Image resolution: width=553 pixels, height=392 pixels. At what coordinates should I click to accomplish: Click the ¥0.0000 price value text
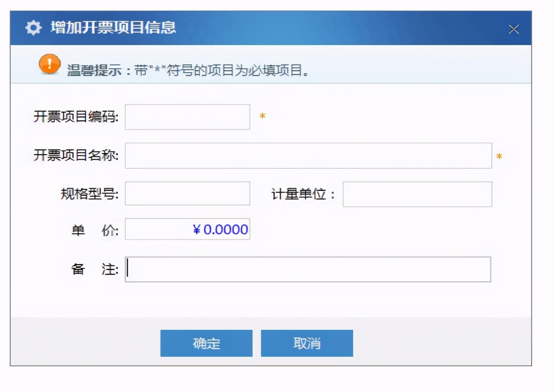(x=220, y=229)
